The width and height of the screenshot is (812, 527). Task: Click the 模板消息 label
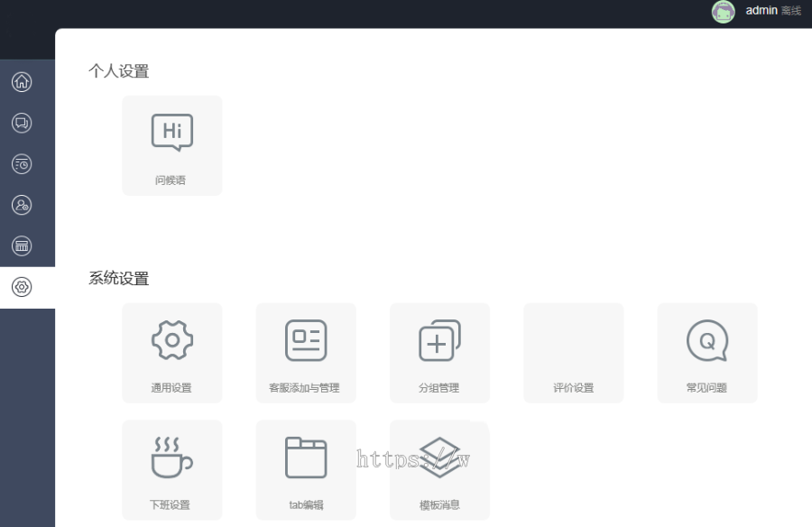439,504
